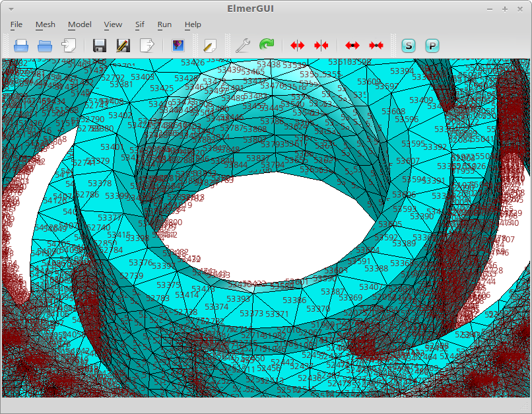Click the Save project document-arrow icon
532x414 pixels.
(x=147, y=46)
